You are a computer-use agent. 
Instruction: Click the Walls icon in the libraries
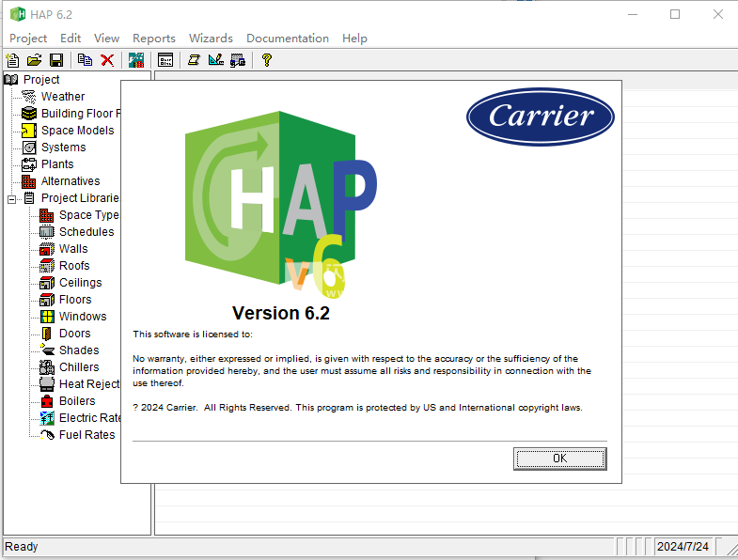pyautogui.click(x=47, y=249)
